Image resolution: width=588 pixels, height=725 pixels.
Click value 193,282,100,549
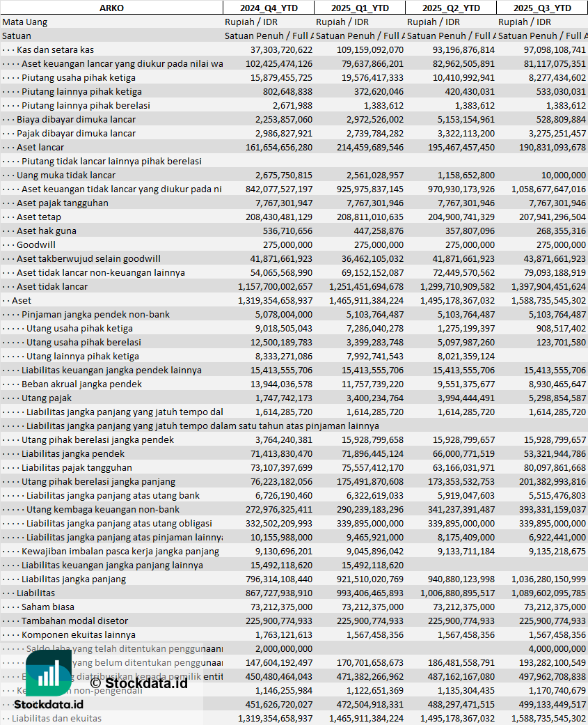click(552, 662)
